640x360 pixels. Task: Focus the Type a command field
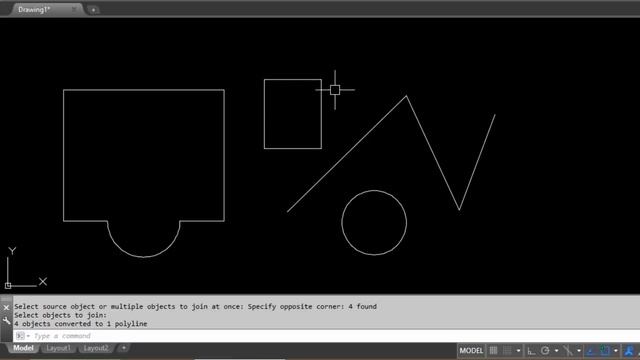tap(327, 336)
